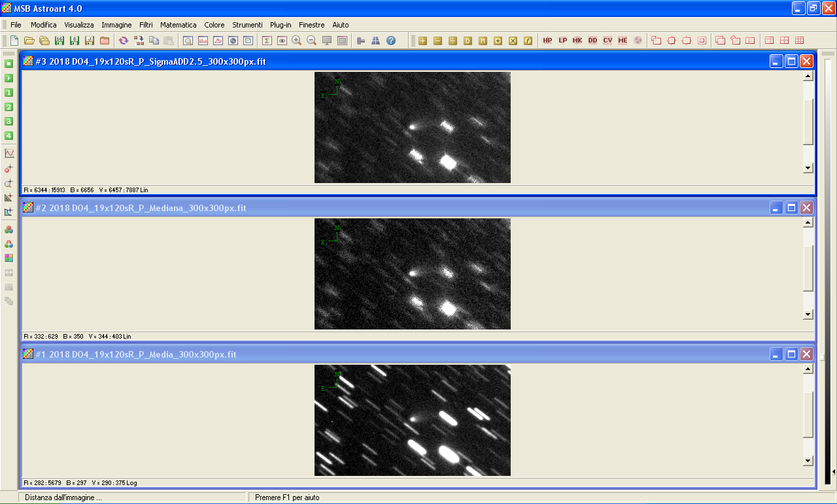837x504 pixels.
Task: Click the zoom in magnifier icon
Action: click(x=296, y=41)
